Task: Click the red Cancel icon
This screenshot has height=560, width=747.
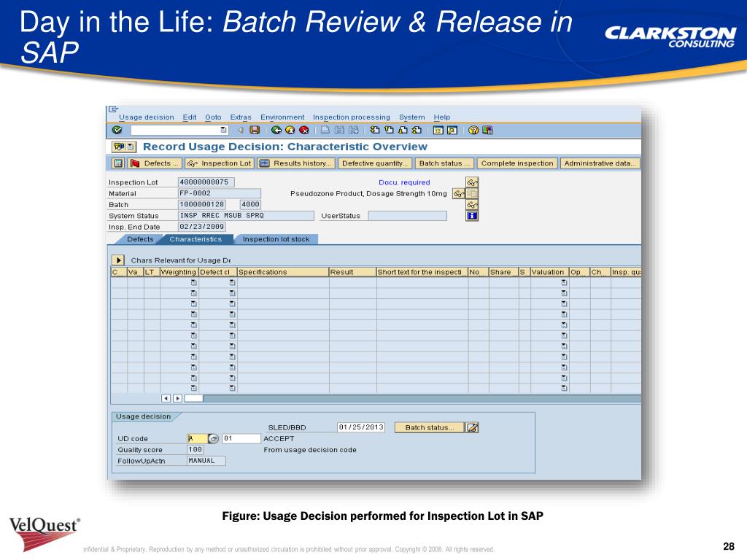Action: pyautogui.click(x=304, y=130)
